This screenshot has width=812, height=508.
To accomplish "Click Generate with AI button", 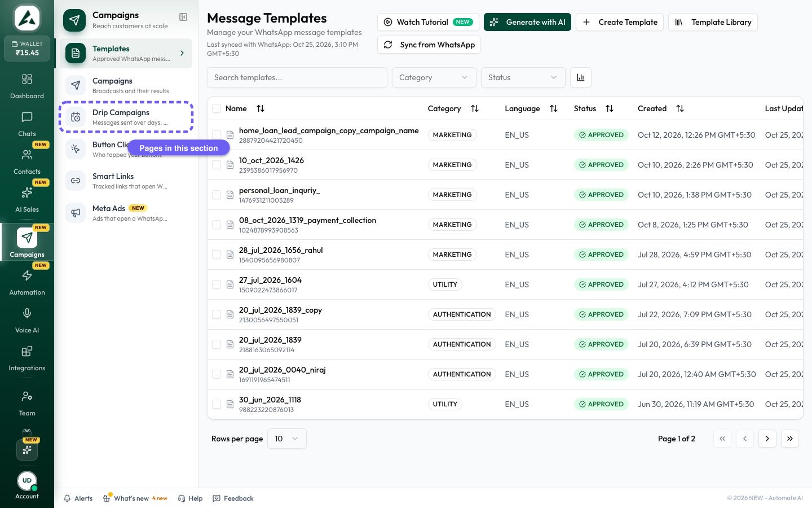I will pos(527,22).
